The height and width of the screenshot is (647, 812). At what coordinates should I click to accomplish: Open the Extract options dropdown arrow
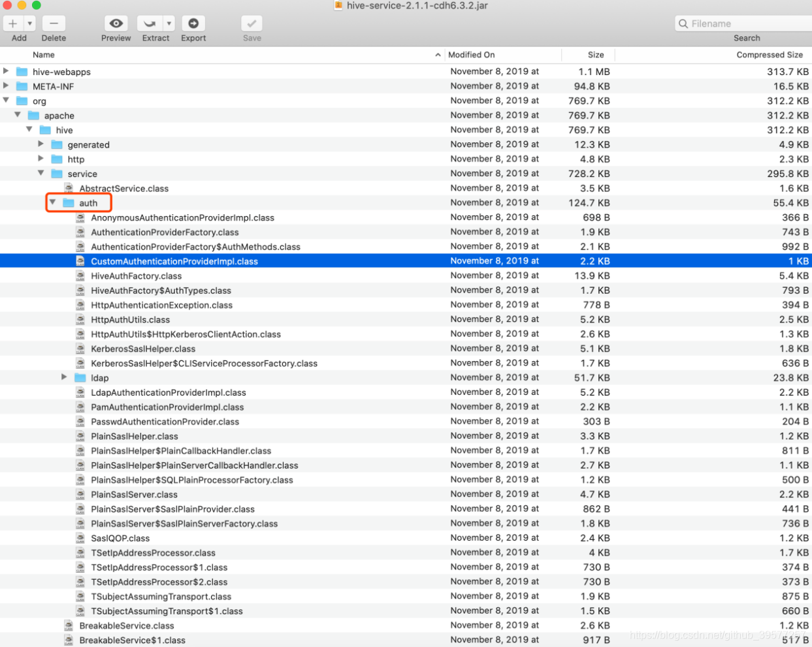pos(169,24)
